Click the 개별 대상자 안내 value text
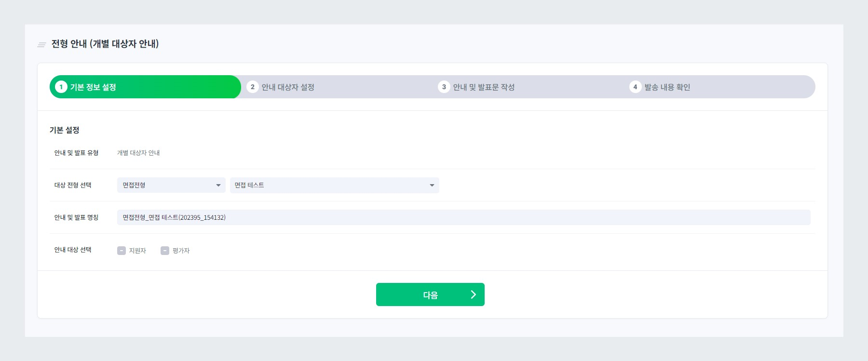The height and width of the screenshot is (361, 868). pos(138,153)
